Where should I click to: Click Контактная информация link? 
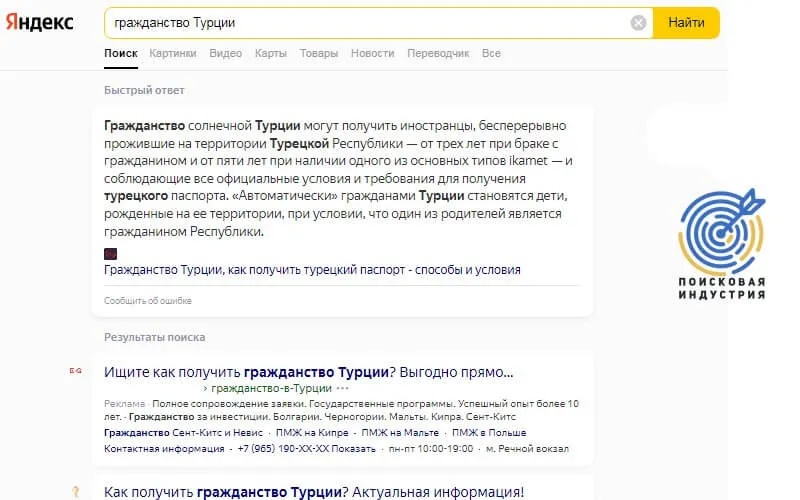point(164,449)
